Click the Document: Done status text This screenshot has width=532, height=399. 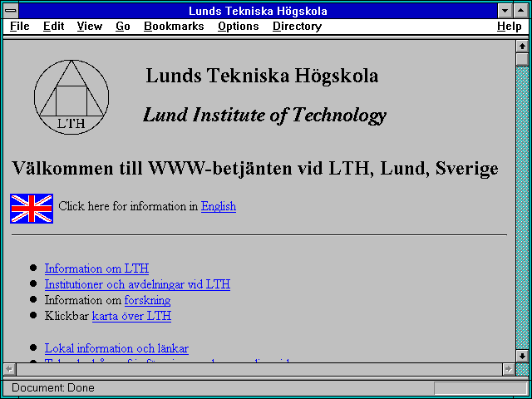pyautogui.click(x=53, y=388)
